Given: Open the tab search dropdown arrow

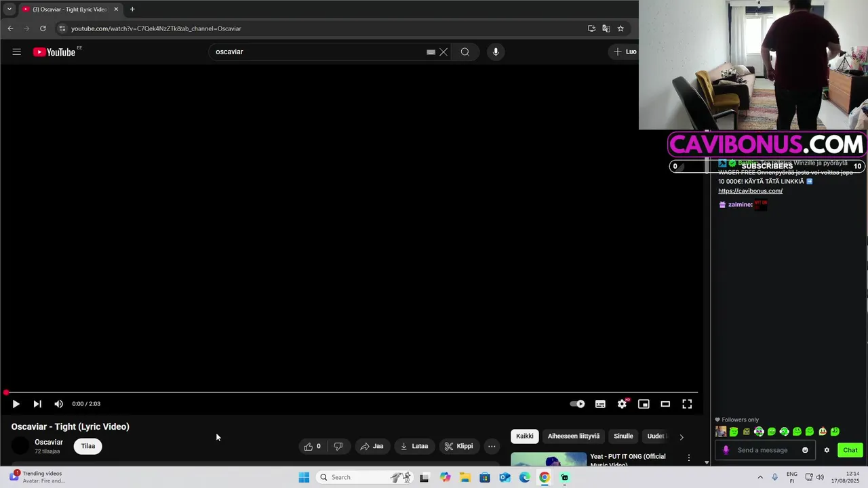Looking at the screenshot, I should click(x=9, y=9).
